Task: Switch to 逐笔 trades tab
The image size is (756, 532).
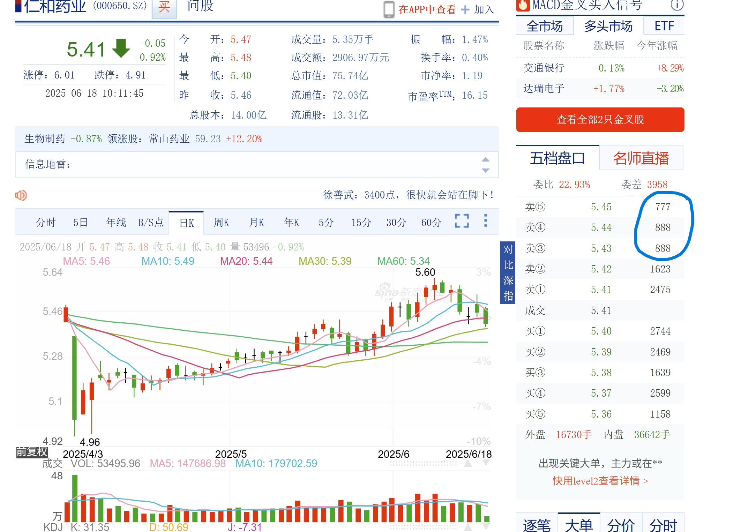Action: (537, 524)
